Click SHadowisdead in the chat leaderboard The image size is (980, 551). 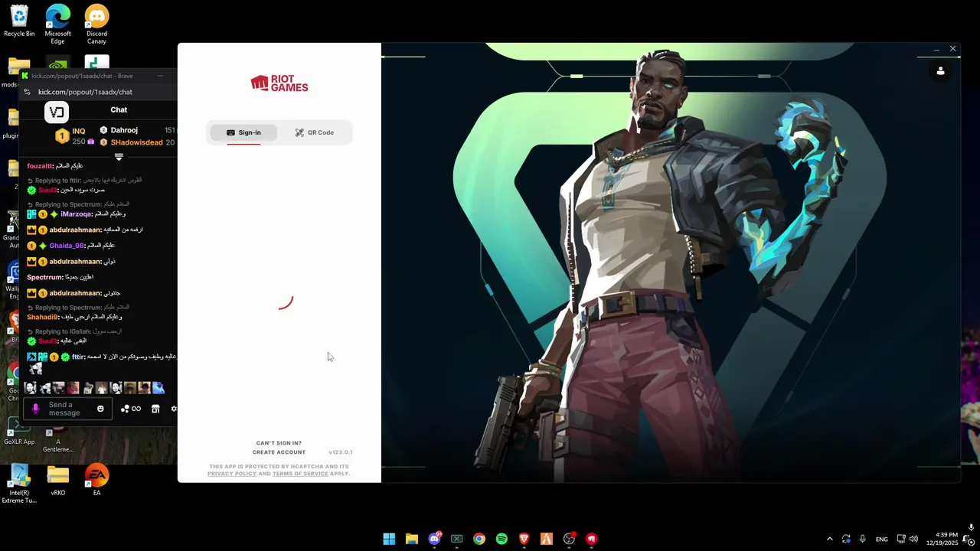coord(136,142)
